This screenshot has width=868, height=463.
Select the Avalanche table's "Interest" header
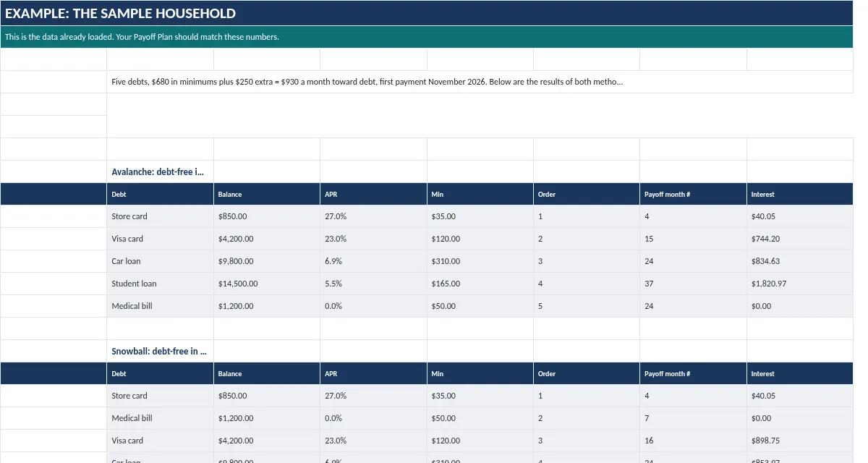pyautogui.click(x=800, y=194)
